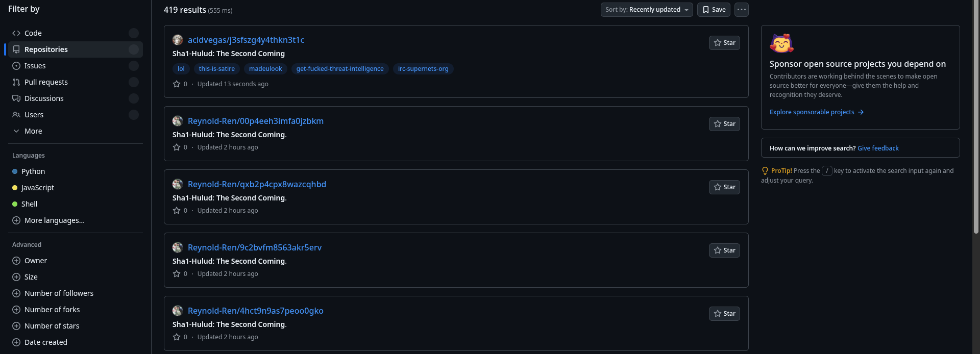Select the irc-supernets-org topic tag
980x354 pixels.
coord(423,69)
